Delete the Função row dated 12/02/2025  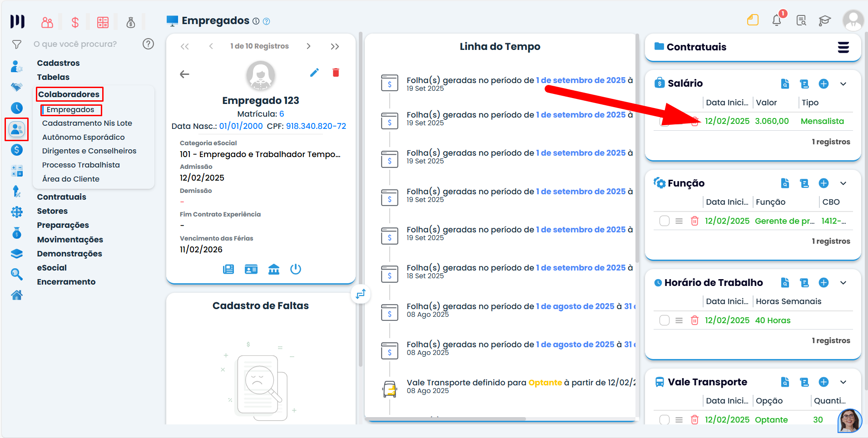(x=694, y=221)
